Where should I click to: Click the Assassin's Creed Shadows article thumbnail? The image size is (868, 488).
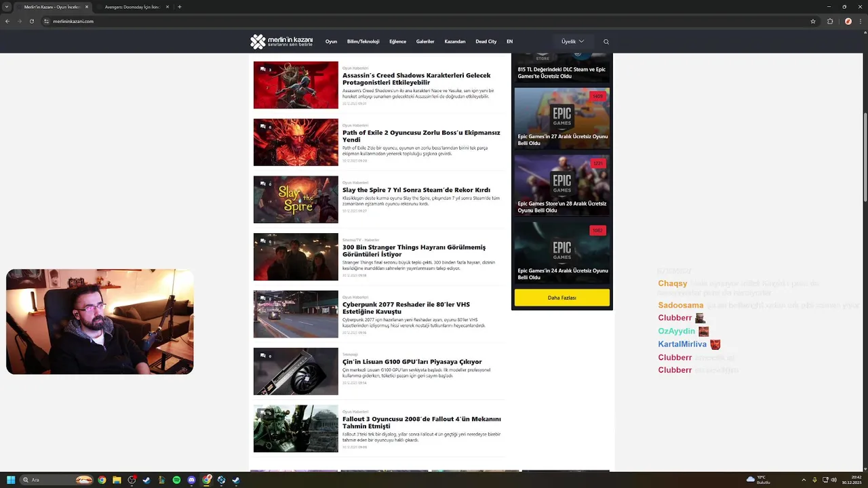click(296, 85)
